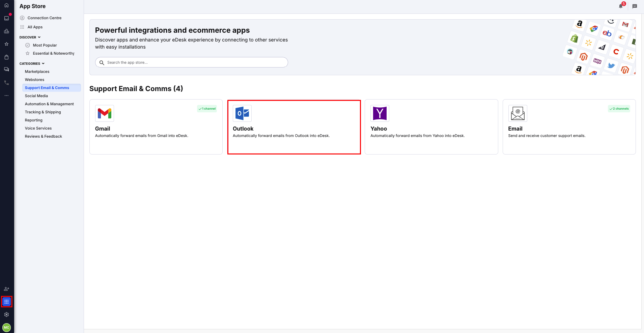Click the 'Support Email & Comms (4)' heading
Viewport: 644px width, 333px height.
pyautogui.click(x=136, y=88)
